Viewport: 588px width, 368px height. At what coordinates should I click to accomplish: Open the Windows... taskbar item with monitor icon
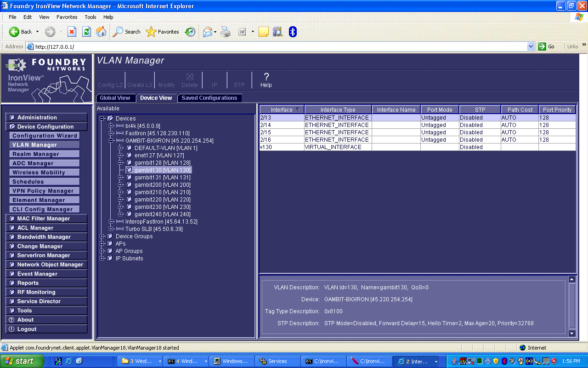pos(232,361)
